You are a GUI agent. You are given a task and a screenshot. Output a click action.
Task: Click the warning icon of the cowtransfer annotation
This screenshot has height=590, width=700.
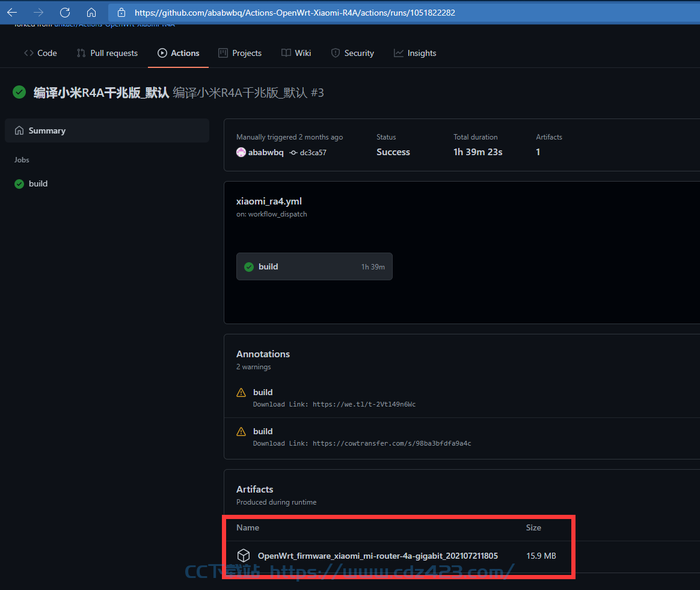(x=241, y=432)
